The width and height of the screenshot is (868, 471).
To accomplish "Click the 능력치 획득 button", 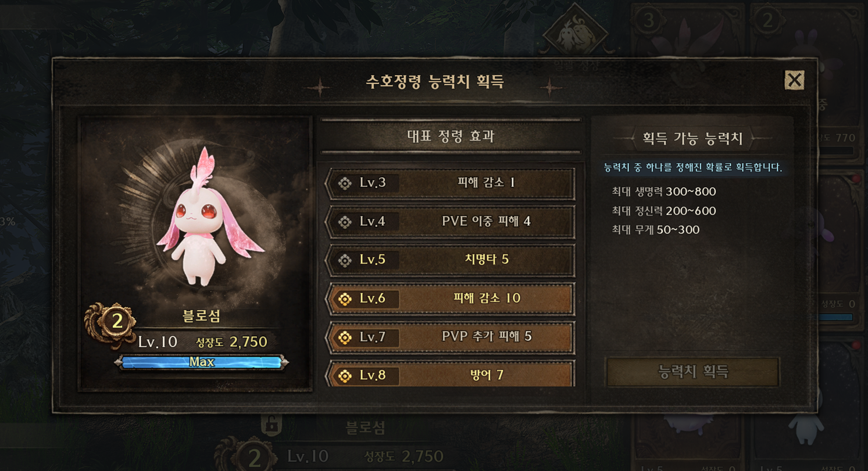I will (x=692, y=372).
